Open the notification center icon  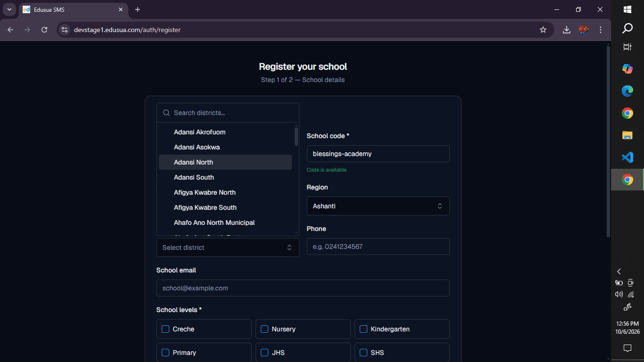click(x=627, y=348)
